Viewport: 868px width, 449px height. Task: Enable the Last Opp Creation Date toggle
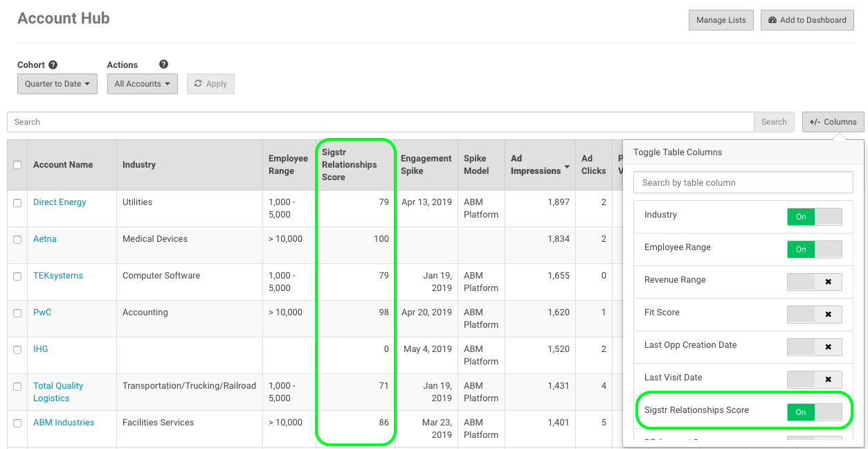coord(815,347)
